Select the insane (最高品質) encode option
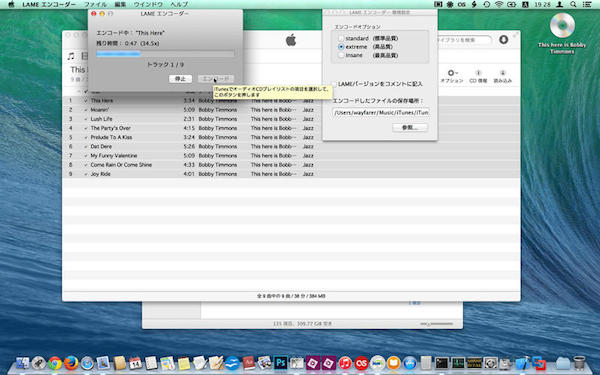Image resolution: width=600 pixels, height=375 pixels. (341, 55)
